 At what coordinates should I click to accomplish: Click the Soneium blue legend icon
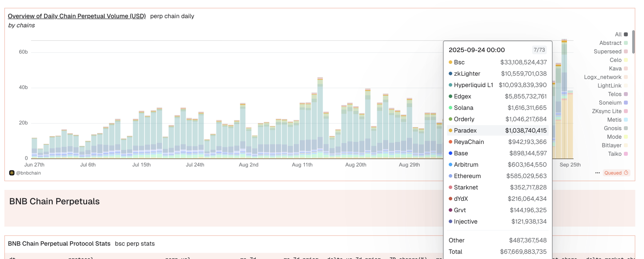click(626, 102)
